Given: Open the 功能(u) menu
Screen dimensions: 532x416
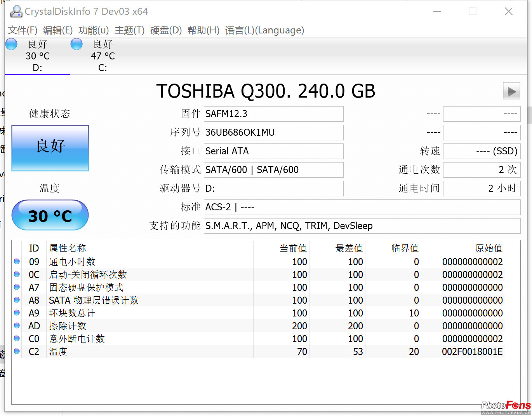Looking at the screenshot, I should click(93, 30).
